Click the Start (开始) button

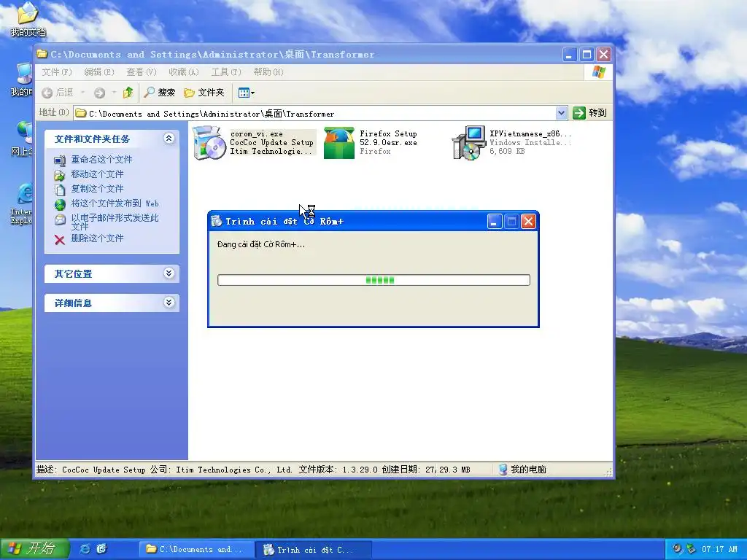(35, 549)
